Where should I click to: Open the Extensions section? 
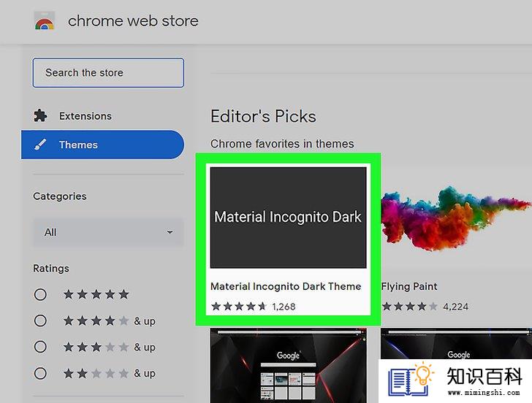pyautogui.click(x=85, y=116)
